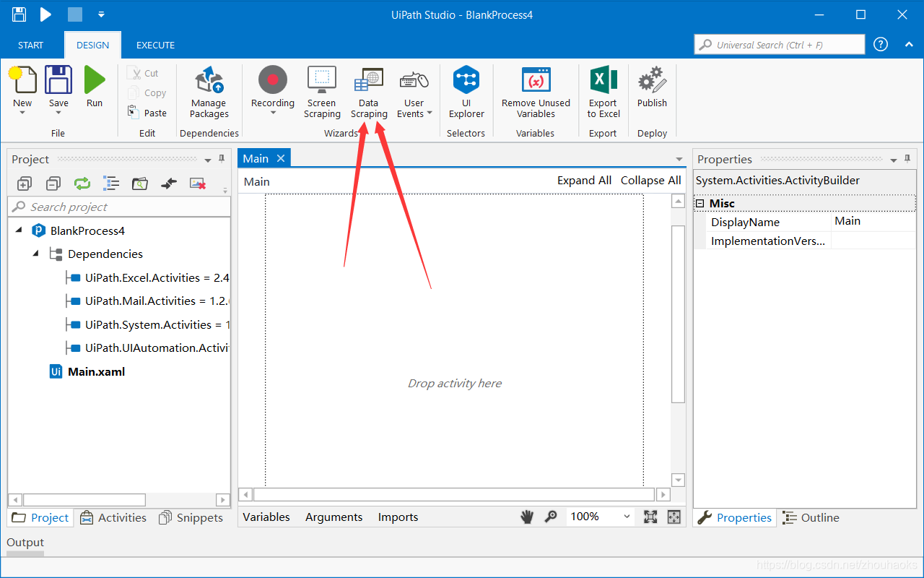Screen dimensions: 924x578
Task: Close the Main document tab
Action: pos(281,158)
